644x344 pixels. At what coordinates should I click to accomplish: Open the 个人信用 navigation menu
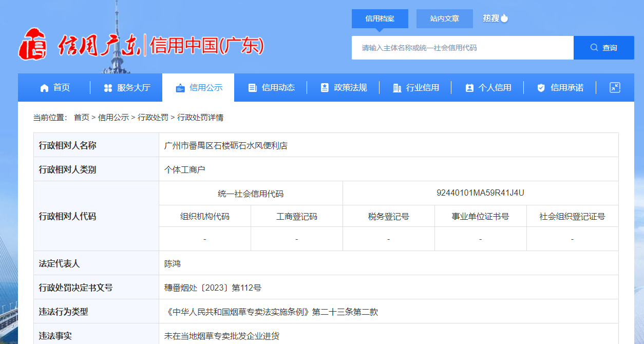tap(488, 88)
